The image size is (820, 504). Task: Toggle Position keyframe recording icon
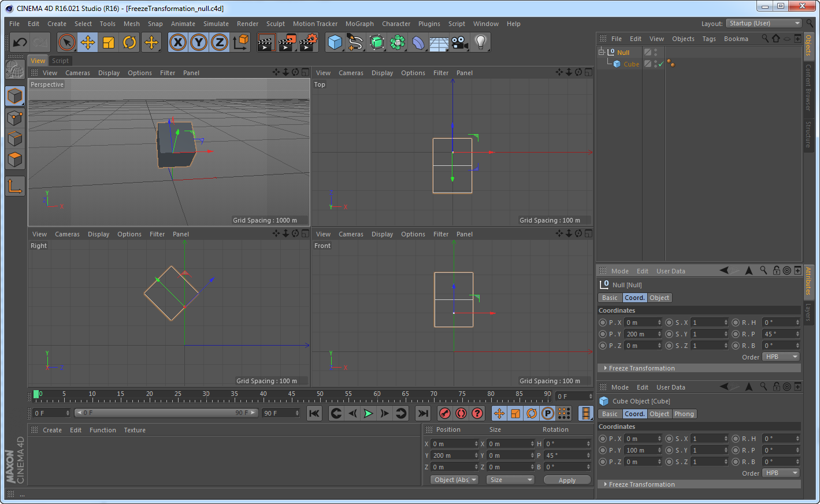tap(499, 413)
